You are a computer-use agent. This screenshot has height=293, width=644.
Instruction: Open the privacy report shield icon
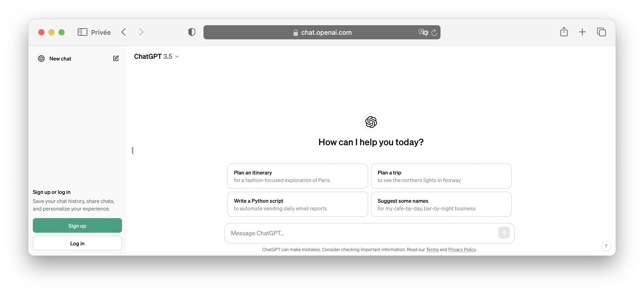[x=192, y=32]
